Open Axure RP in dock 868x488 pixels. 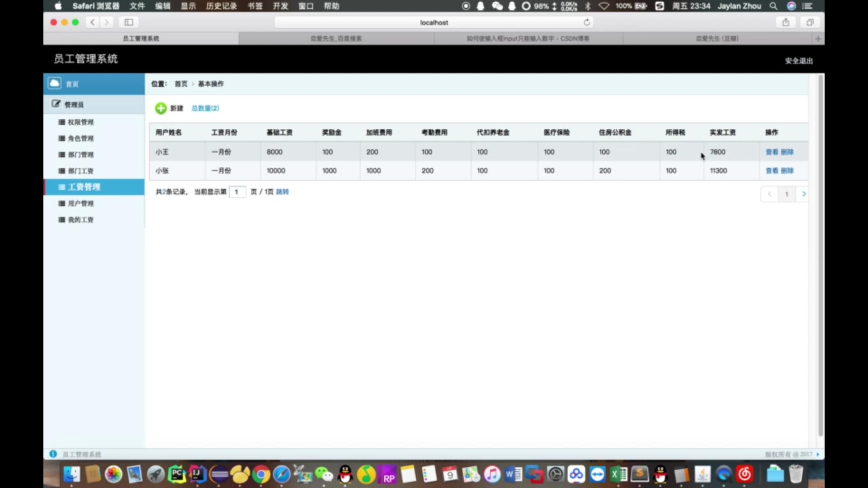click(x=387, y=475)
